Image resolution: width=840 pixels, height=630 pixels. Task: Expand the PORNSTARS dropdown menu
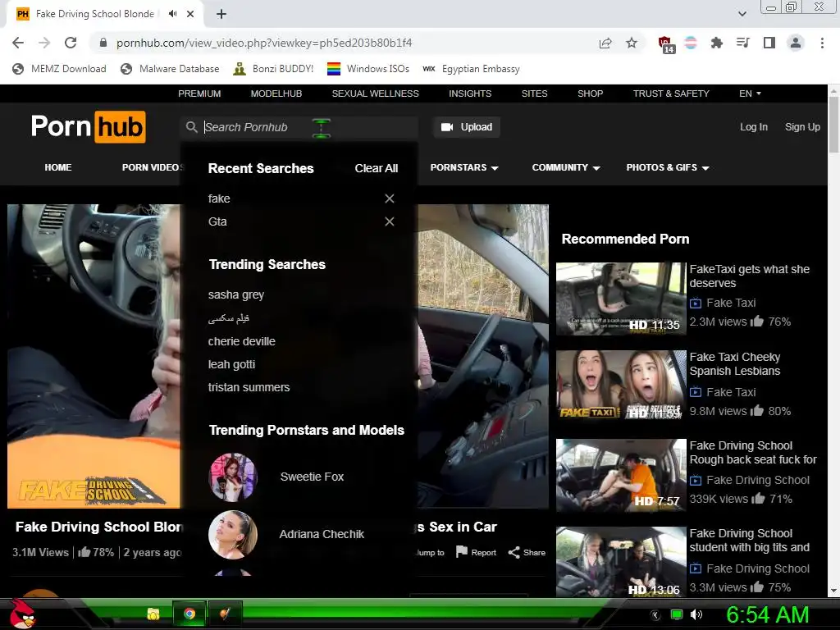coord(464,167)
